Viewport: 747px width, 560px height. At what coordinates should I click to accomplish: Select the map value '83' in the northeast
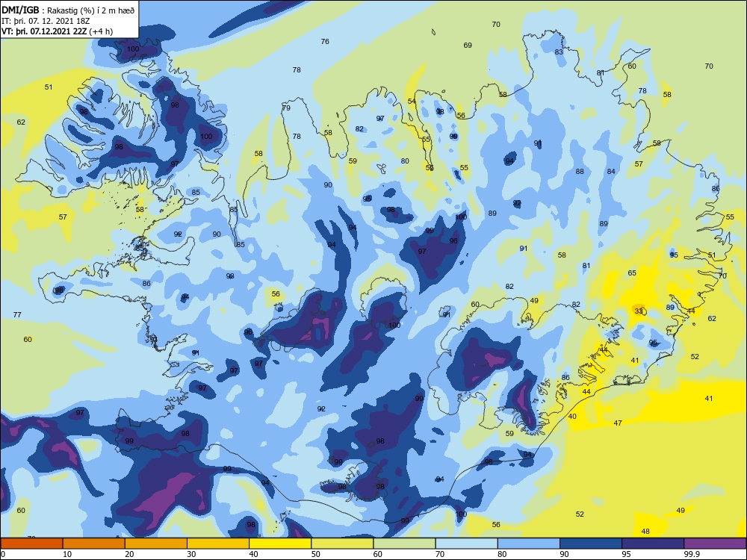[559, 52]
